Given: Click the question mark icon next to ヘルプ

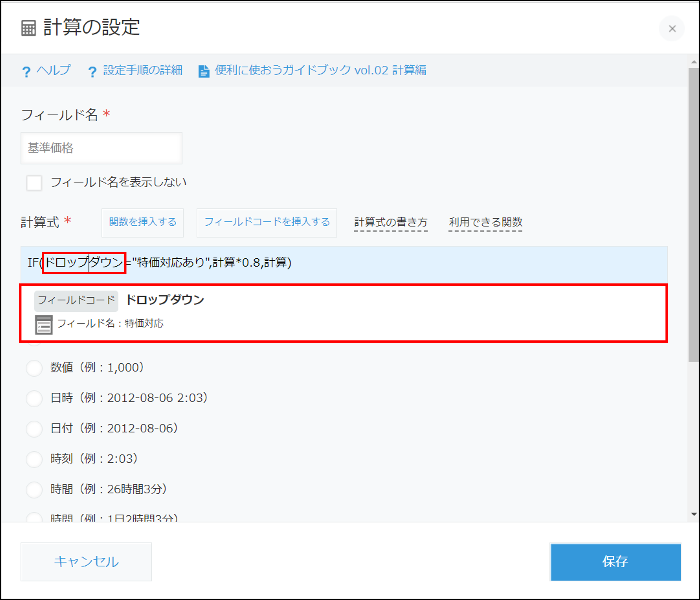Looking at the screenshot, I should 27,71.
